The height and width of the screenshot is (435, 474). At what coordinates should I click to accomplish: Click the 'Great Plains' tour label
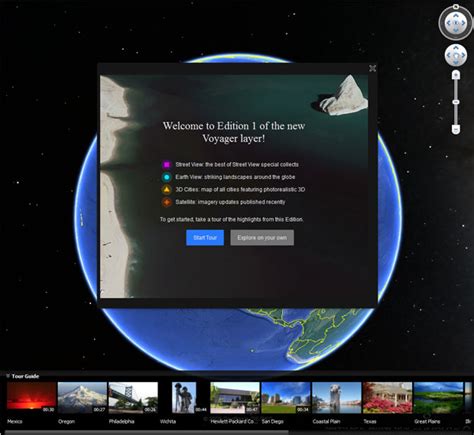427,421
